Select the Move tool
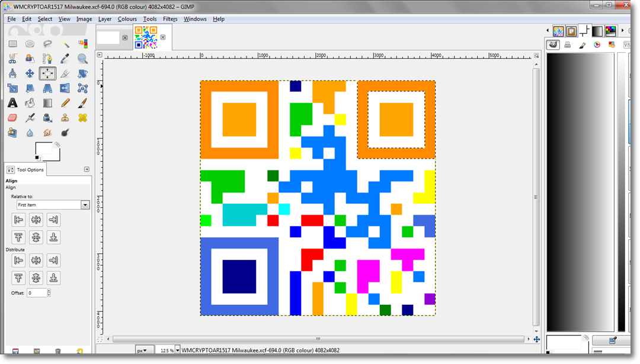 (x=30, y=73)
